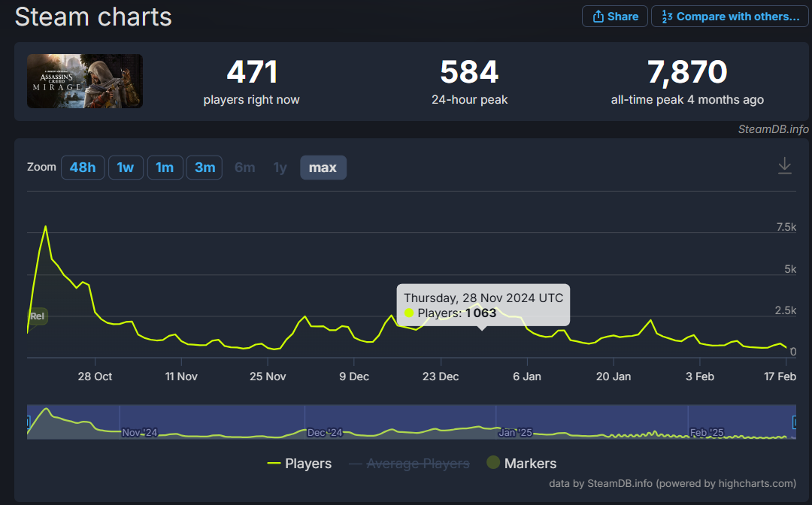Viewport: 812px width, 505px height.
Task: Click the data by SteamDB.info credit
Action: pyautogui.click(x=673, y=483)
